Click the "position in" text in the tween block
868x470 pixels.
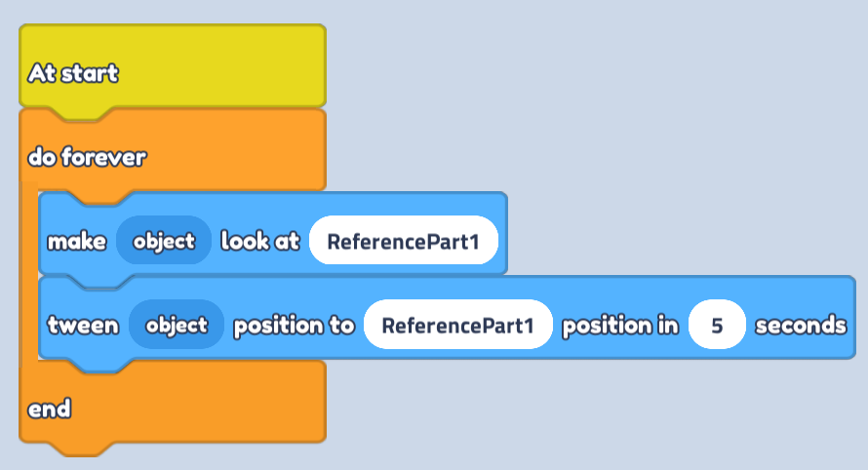(620, 325)
